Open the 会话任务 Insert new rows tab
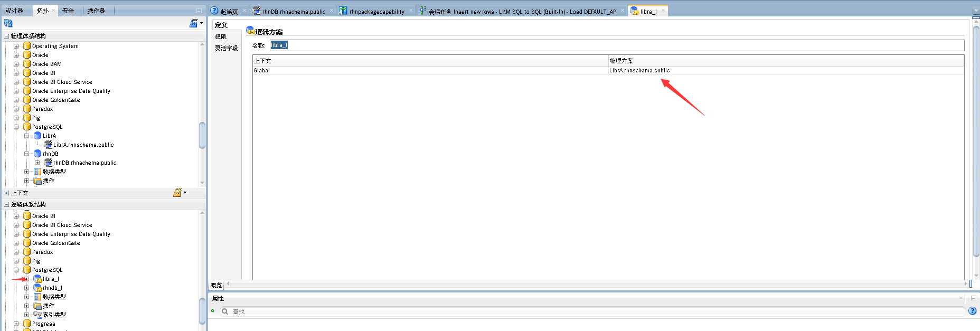The image size is (980, 331). click(x=522, y=11)
